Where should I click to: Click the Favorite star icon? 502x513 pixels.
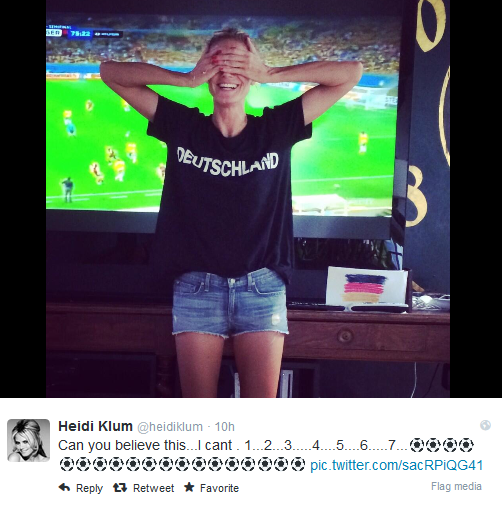[189, 487]
